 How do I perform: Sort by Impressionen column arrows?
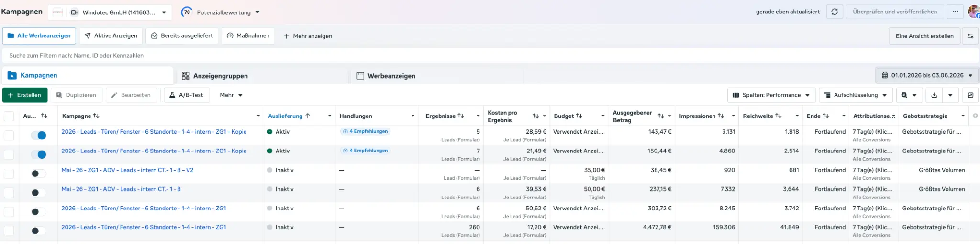pyautogui.click(x=721, y=116)
